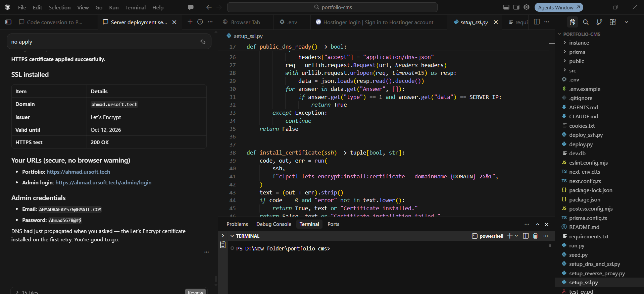The image size is (644, 294).
Task: Kill terminal using the trash icon
Action: coord(535,236)
